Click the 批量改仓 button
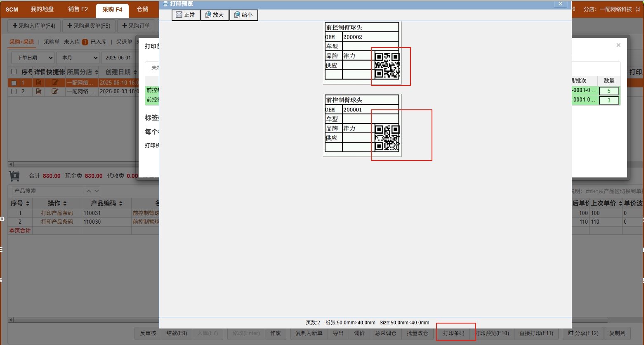 tap(417, 333)
